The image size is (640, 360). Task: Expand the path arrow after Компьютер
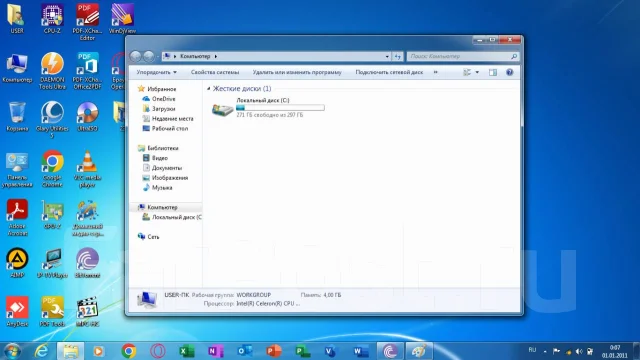(216, 56)
